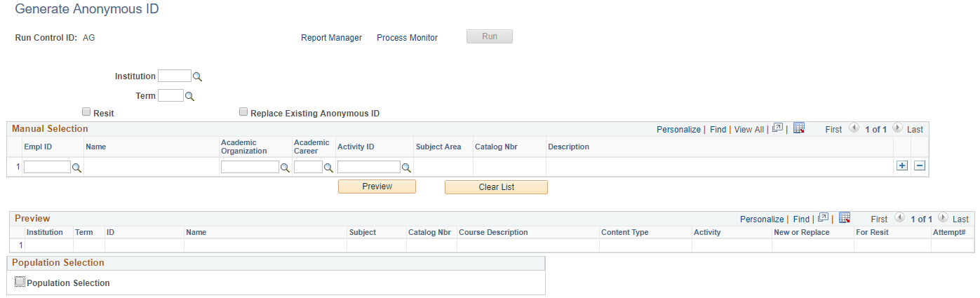Open Empl ID lookup magnifier
The width and height of the screenshot is (980, 298).
pos(77,168)
